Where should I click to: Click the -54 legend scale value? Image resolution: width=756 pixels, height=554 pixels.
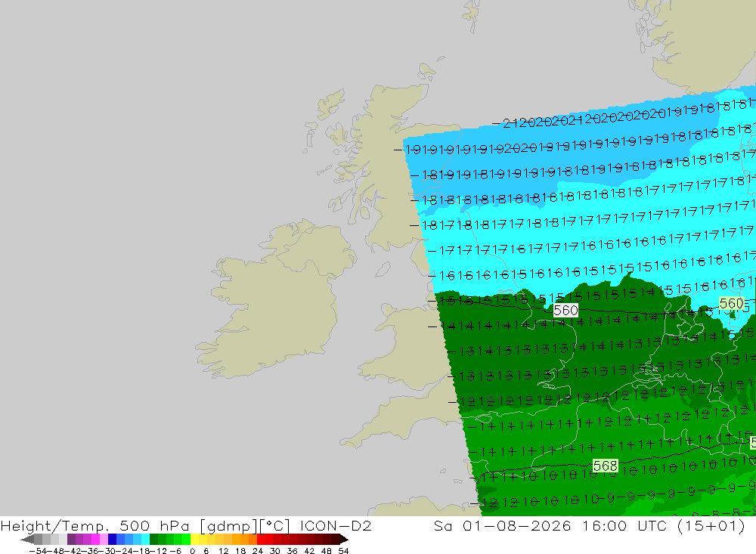[x=38, y=551]
